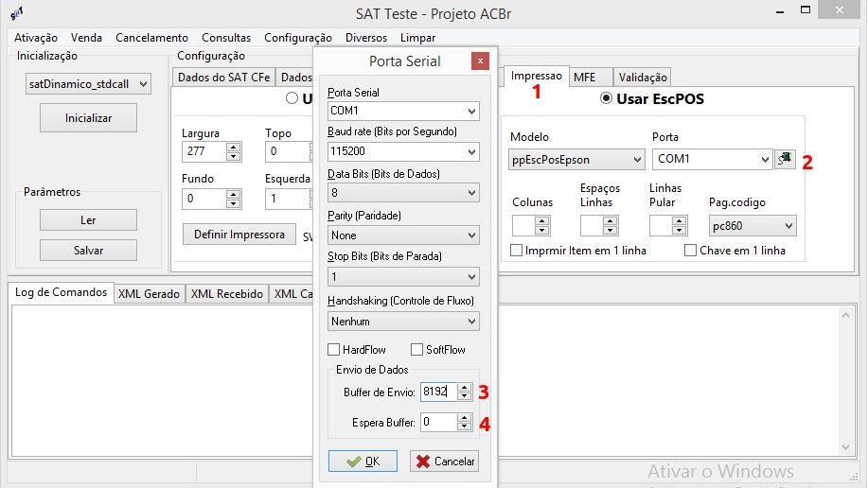Open the Consultas menu

pyautogui.click(x=226, y=38)
